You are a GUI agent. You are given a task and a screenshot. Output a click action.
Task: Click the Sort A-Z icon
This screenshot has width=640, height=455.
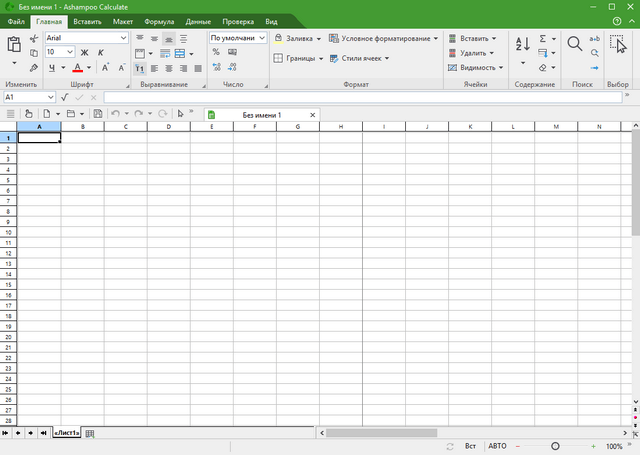523,44
